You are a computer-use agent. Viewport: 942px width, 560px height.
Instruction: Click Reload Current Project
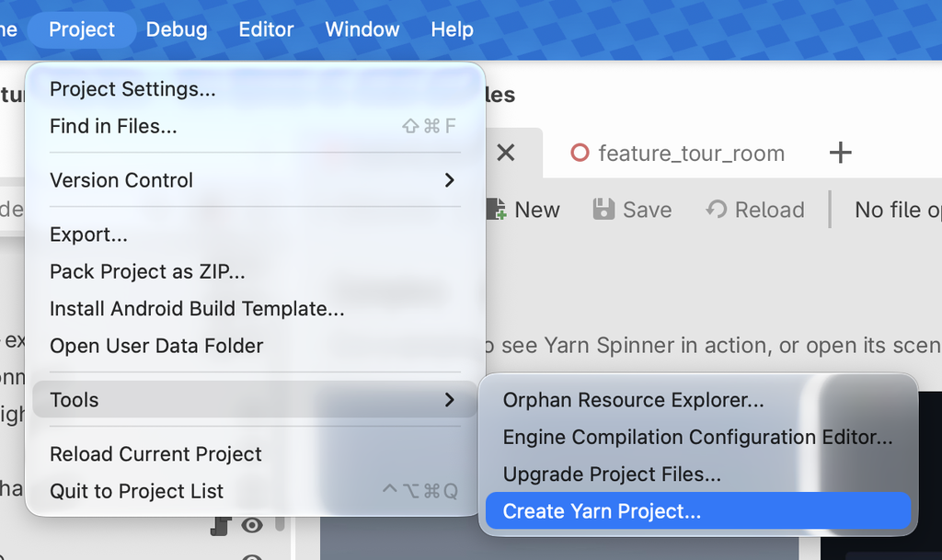tap(255, 454)
